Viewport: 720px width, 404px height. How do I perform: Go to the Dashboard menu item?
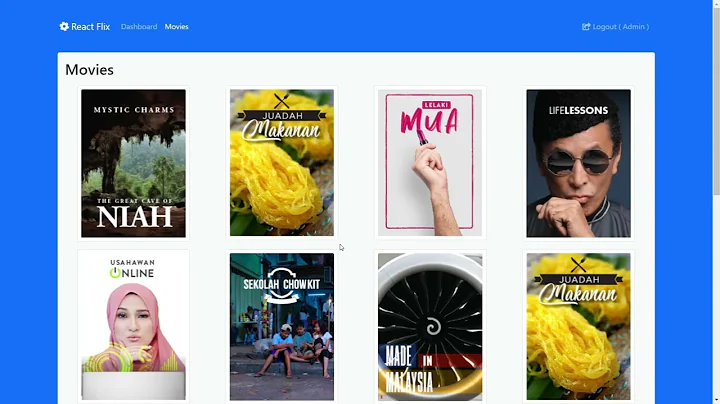coord(139,27)
